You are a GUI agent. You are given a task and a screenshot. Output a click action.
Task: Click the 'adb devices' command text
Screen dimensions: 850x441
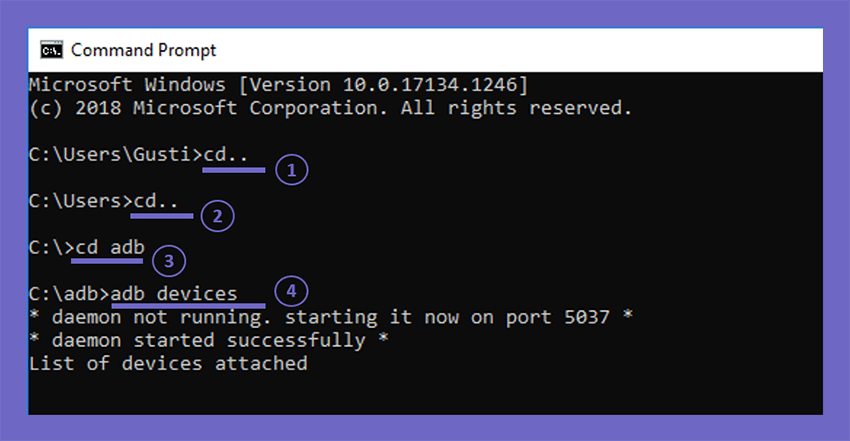coord(174,293)
